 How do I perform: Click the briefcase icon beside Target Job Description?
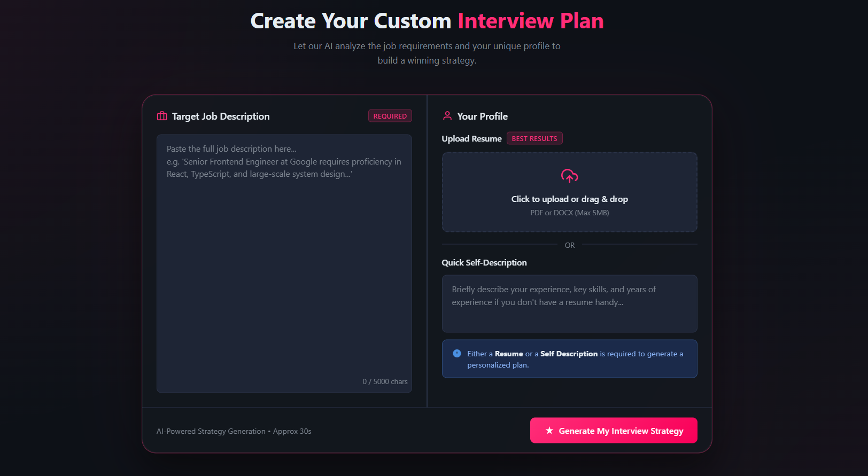click(162, 116)
